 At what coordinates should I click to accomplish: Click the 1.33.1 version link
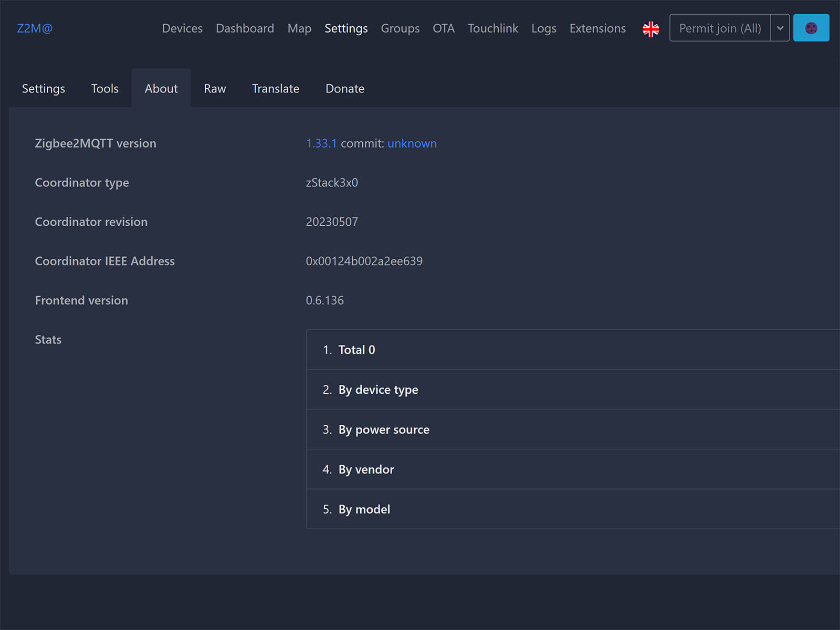pos(321,143)
